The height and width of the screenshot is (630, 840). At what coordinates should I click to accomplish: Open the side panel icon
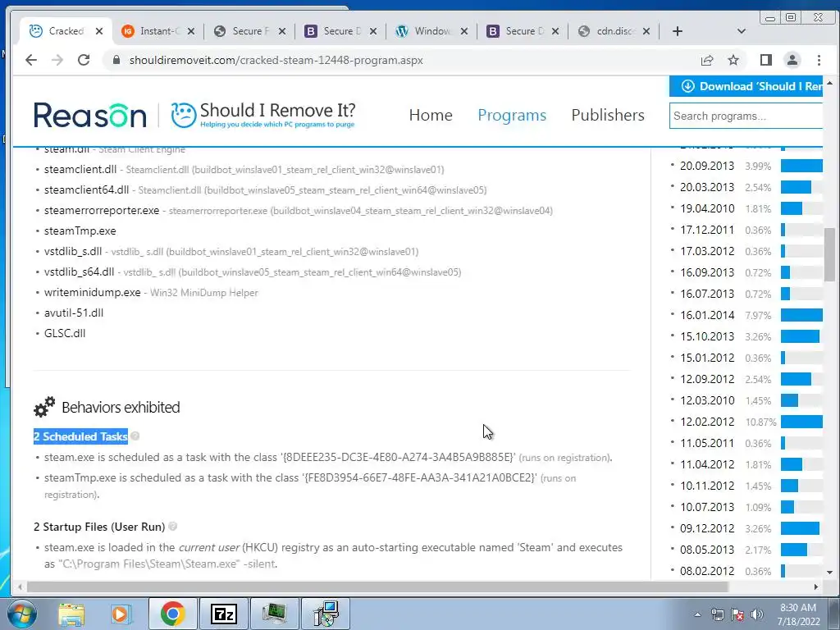tap(766, 60)
